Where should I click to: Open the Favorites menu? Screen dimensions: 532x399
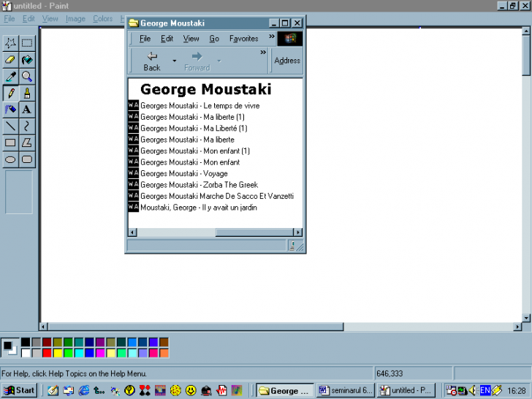[x=243, y=39]
